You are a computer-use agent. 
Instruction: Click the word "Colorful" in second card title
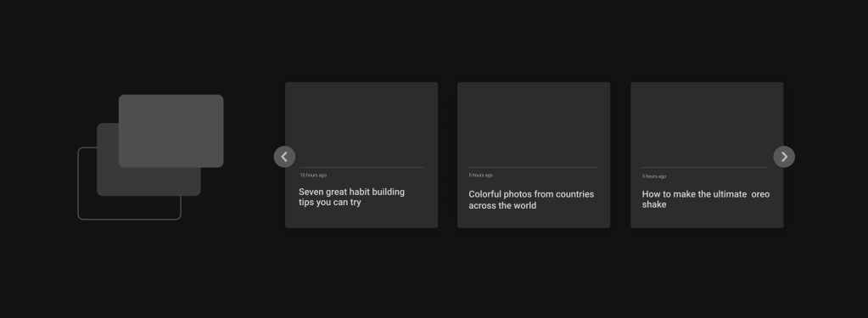point(485,194)
